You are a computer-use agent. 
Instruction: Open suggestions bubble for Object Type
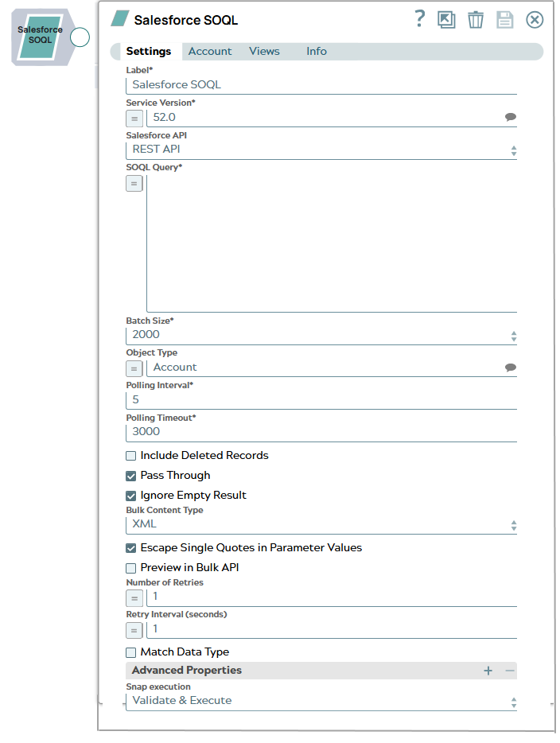[510, 368]
